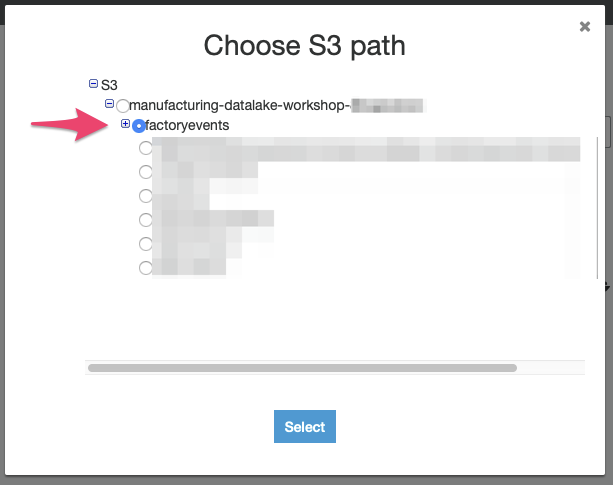Collapse the manufacturing-datalake-workshop bucket node
The width and height of the screenshot is (613, 485).
[x=110, y=104]
